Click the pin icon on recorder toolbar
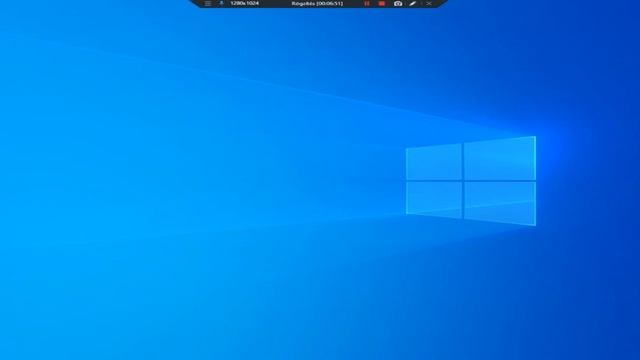640x360 pixels. click(221, 3)
